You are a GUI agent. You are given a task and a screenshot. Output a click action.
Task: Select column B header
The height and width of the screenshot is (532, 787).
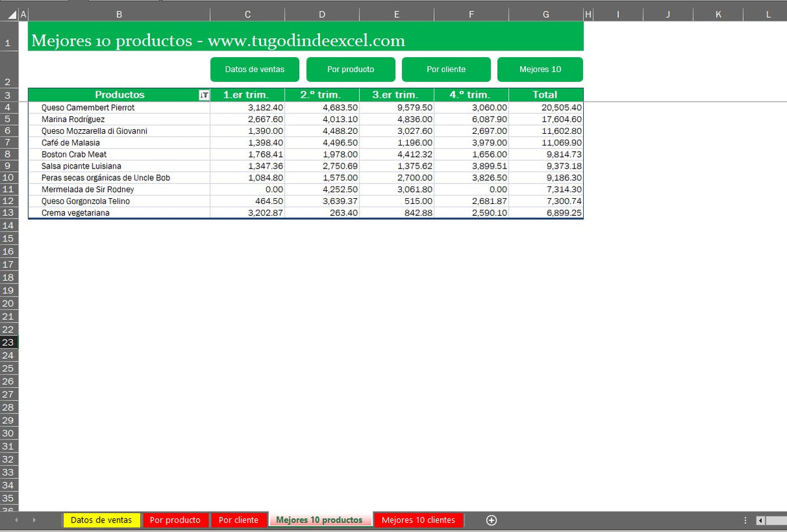pos(119,14)
